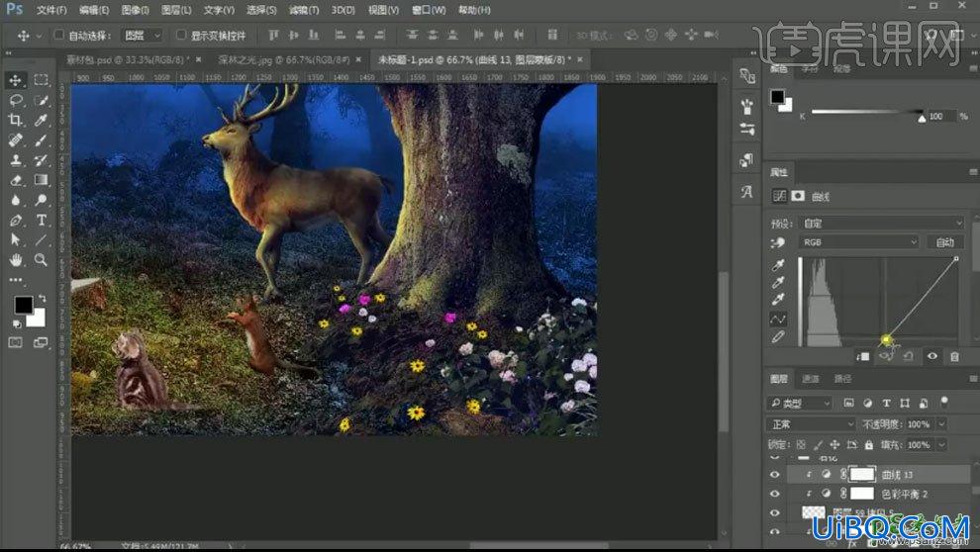Toggle lock position in Layers panel

(834, 444)
